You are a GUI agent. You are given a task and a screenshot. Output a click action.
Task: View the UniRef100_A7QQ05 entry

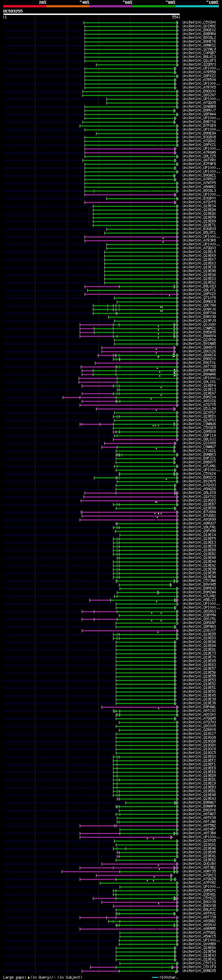coord(199,103)
